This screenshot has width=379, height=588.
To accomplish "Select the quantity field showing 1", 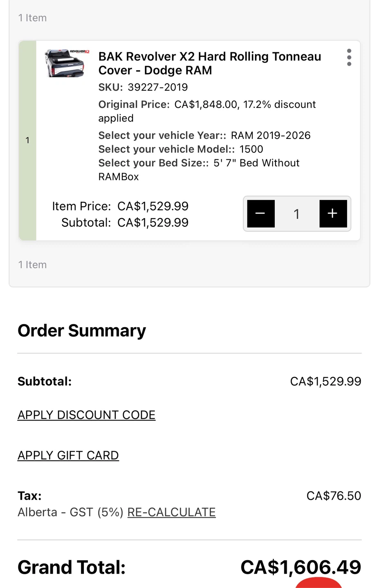I will coord(297,214).
